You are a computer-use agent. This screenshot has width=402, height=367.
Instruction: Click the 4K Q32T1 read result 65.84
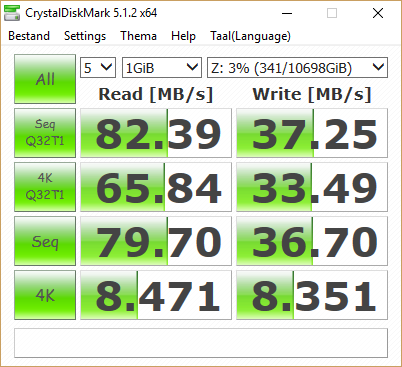pyautogui.click(x=156, y=187)
